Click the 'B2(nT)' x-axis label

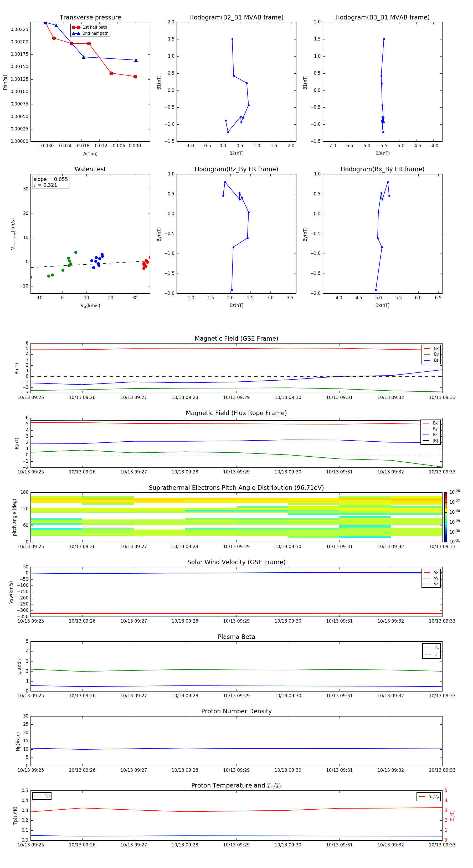pyautogui.click(x=236, y=153)
